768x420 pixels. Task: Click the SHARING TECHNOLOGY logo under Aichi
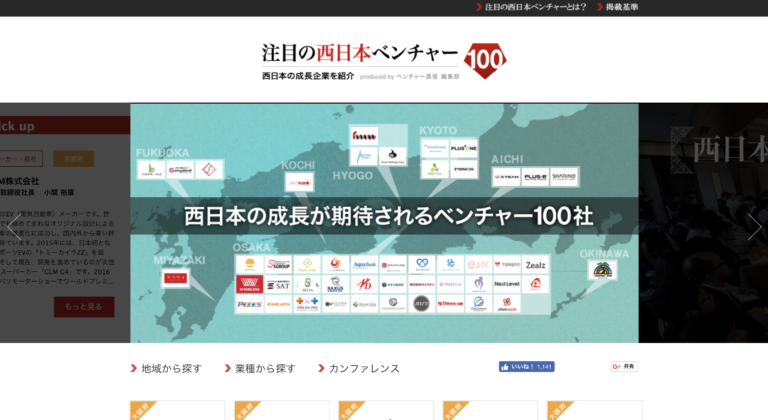click(x=564, y=177)
